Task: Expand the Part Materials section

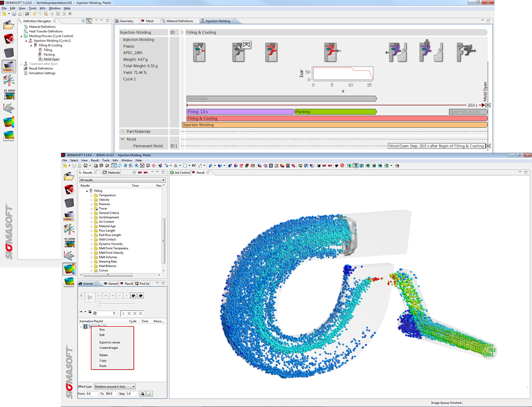Action: click(x=123, y=131)
